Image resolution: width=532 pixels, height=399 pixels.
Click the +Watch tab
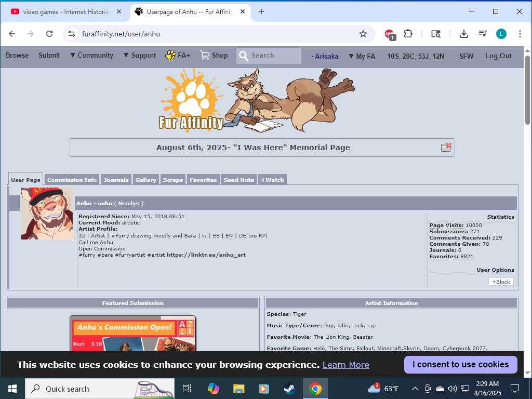pyautogui.click(x=272, y=180)
